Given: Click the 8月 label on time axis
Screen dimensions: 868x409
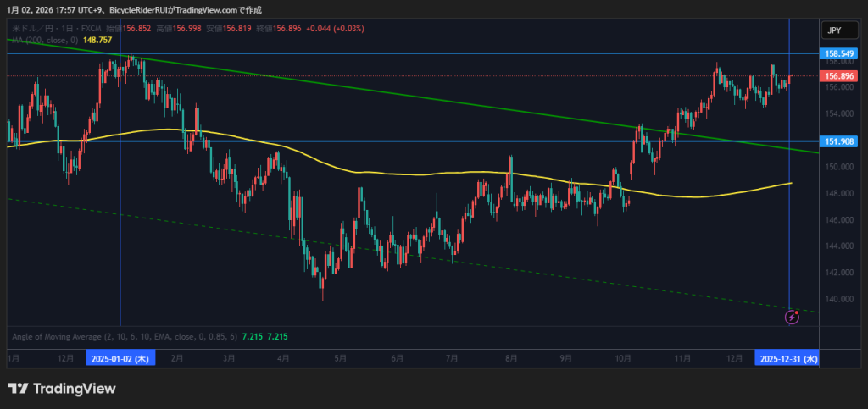Looking at the screenshot, I should pos(511,359).
